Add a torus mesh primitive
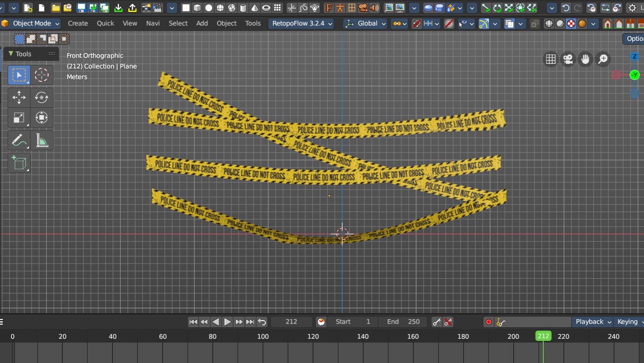This screenshot has height=363, width=644. coord(266,8)
